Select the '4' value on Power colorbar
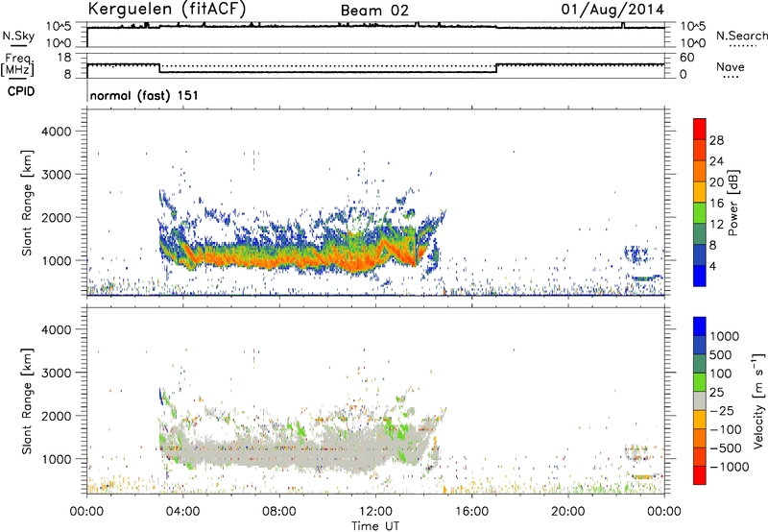The image size is (768, 532). click(x=712, y=266)
